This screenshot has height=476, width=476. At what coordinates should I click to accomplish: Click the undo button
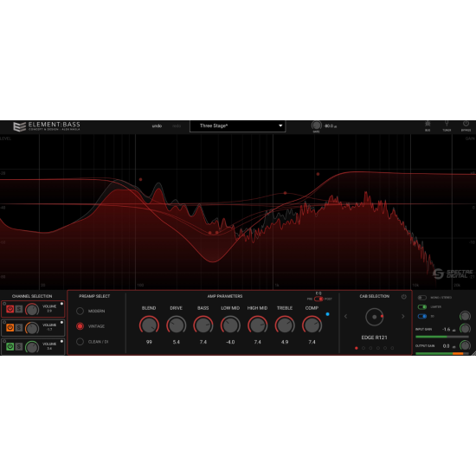tap(157, 125)
